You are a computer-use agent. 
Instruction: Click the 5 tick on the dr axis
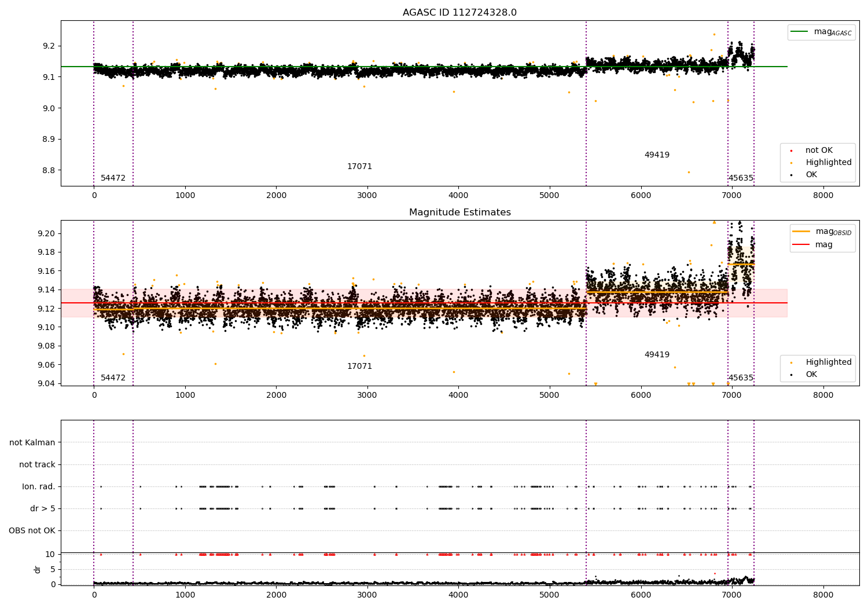tap(53, 569)
